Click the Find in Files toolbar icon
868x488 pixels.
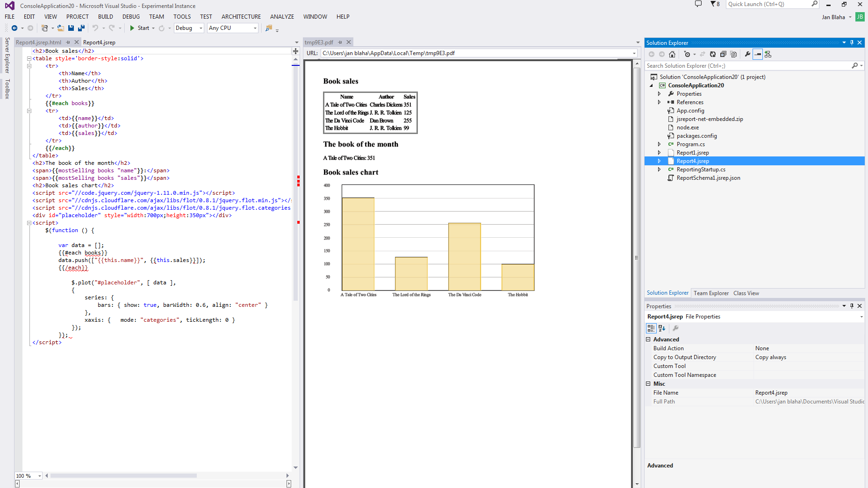[x=269, y=28]
